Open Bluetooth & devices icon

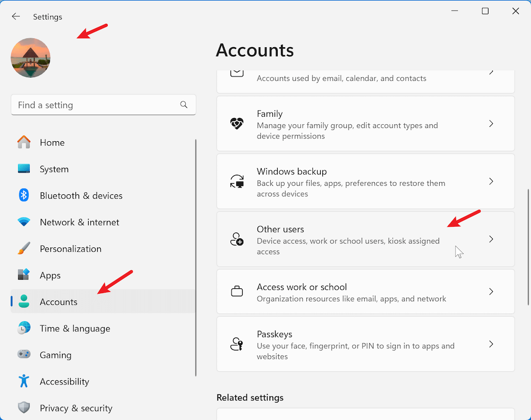(x=24, y=195)
